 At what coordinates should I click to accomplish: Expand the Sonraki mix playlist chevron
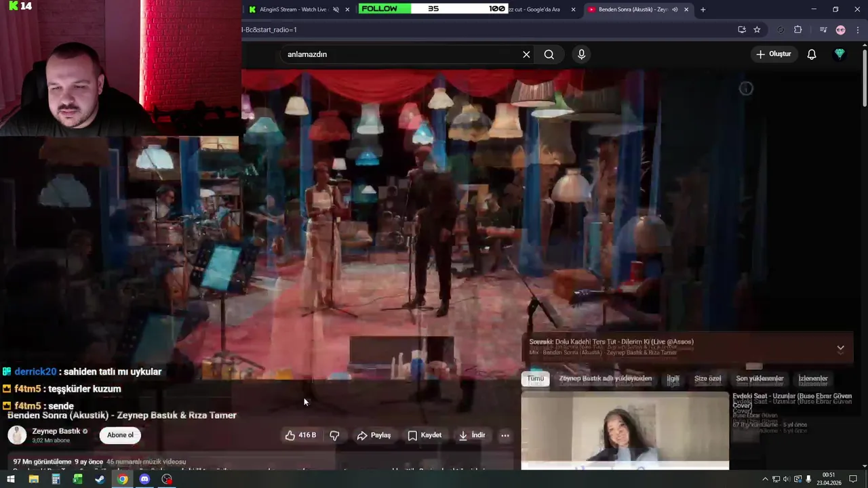[840, 348]
